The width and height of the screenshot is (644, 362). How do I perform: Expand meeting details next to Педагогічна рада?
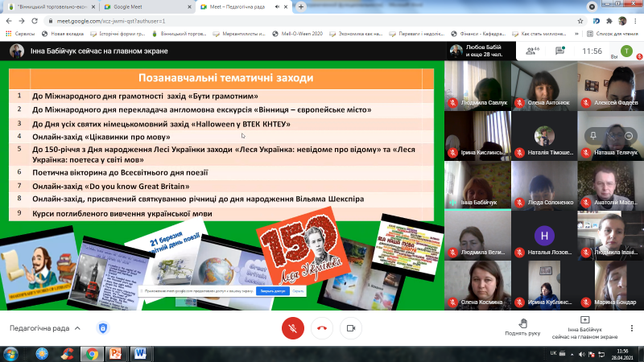tap(77, 328)
